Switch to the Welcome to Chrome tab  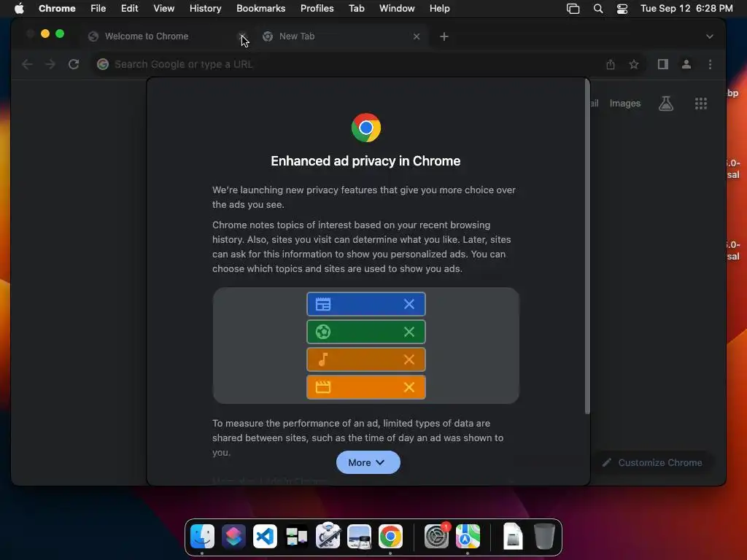[167, 36]
